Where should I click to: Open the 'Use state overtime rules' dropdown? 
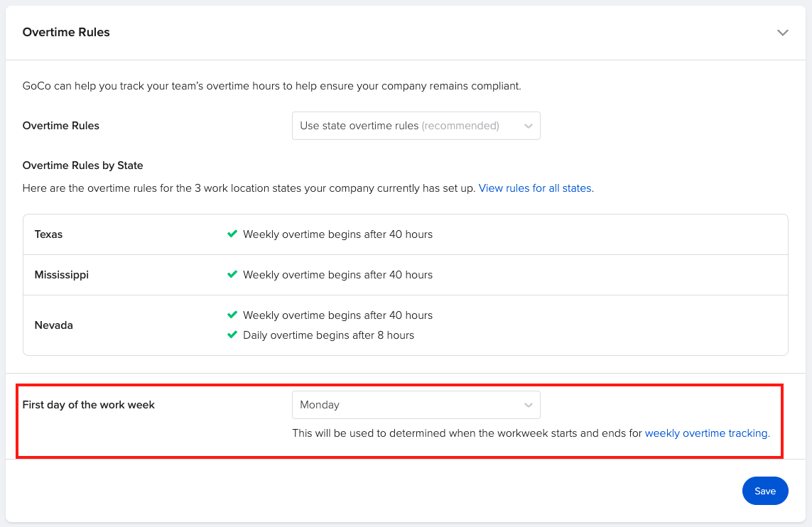pyautogui.click(x=416, y=126)
